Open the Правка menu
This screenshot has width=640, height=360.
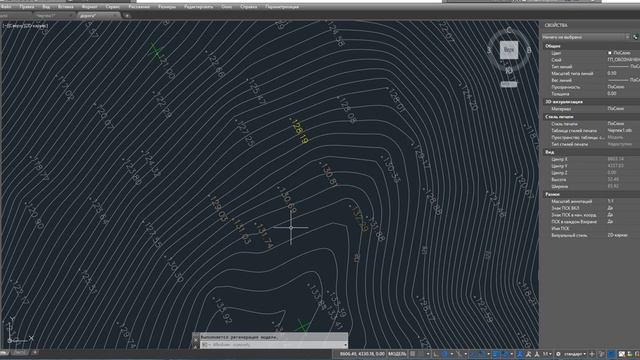[x=27, y=7]
